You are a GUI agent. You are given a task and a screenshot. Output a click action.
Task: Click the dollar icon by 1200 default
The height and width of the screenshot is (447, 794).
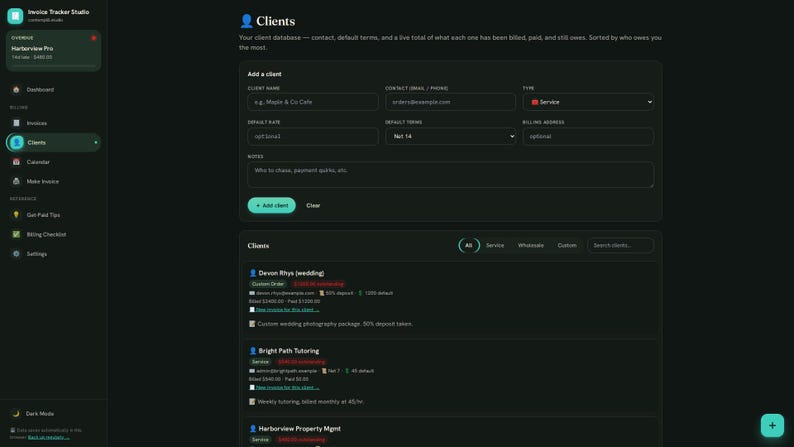[x=360, y=293]
